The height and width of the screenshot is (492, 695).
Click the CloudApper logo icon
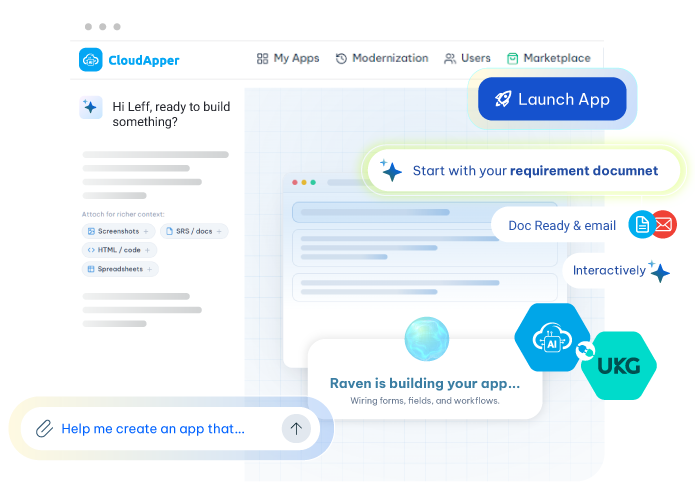(x=90, y=59)
